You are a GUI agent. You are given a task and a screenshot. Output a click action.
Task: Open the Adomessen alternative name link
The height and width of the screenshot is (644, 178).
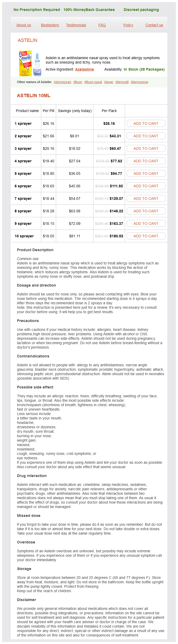(x=62, y=82)
